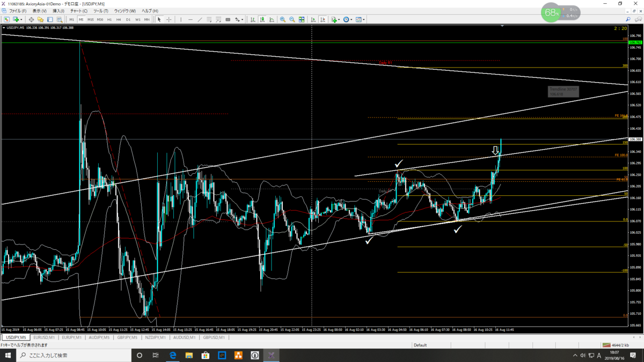Screen dimensions: 644x362
Task: Switch to the EURUSD,M1 chart tab
Action: (x=44, y=338)
